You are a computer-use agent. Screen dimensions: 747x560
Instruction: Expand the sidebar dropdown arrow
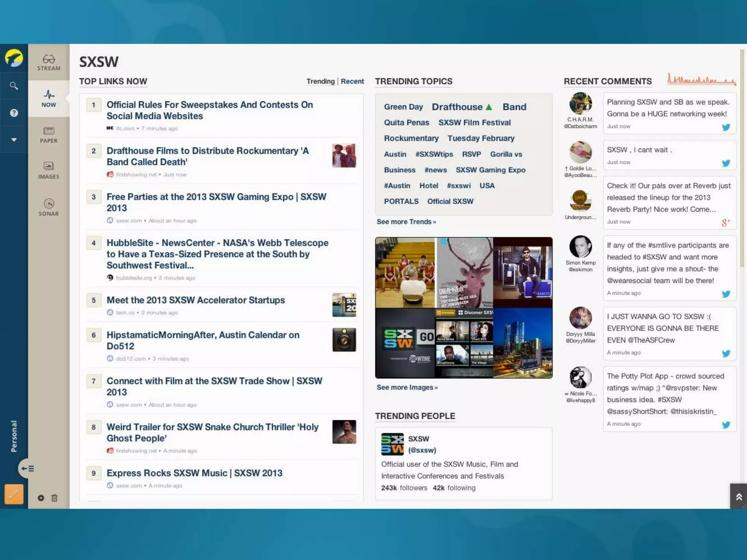[14, 140]
